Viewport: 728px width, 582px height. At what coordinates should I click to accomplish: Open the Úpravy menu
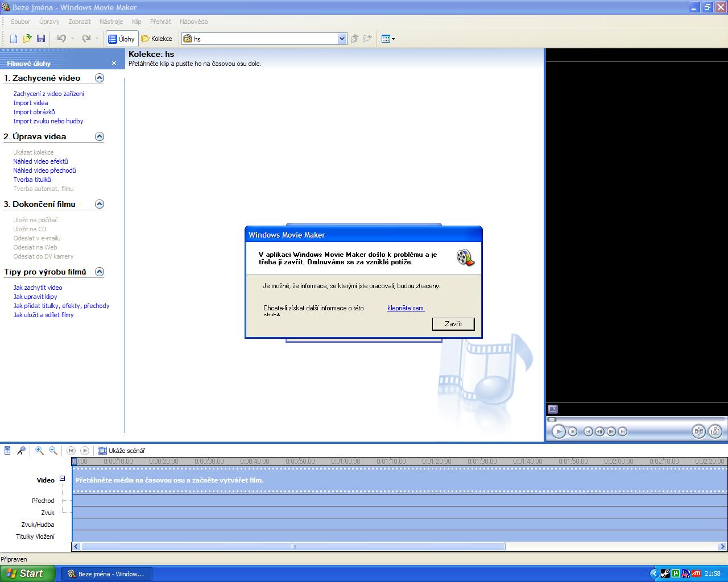49,22
